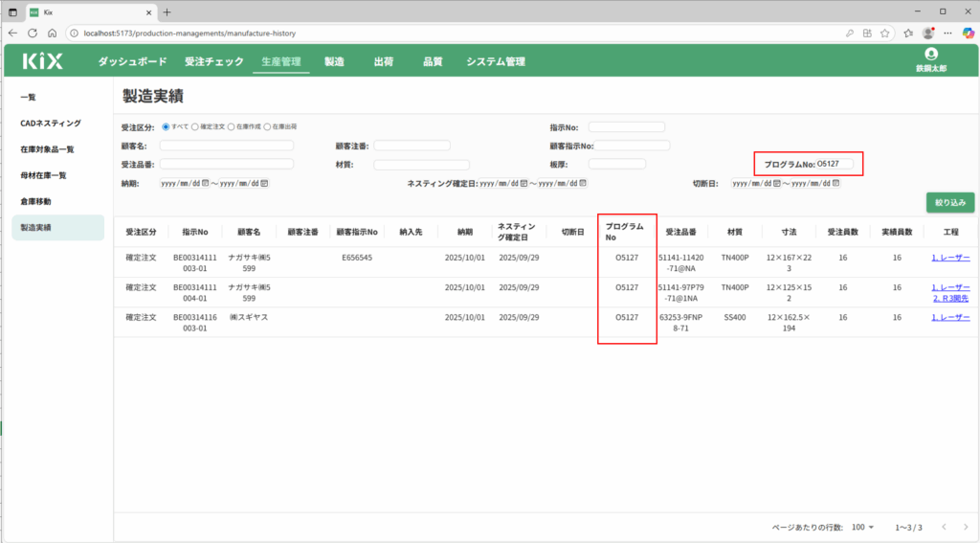
Task: Open new browser tab with plus icon
Action: 167,11
